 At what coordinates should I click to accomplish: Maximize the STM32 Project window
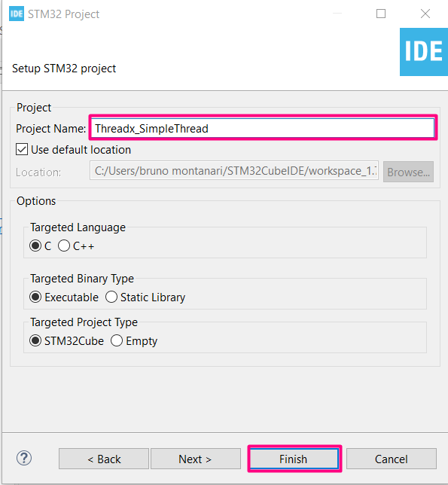pyautogui.click(x=381, y=14)
